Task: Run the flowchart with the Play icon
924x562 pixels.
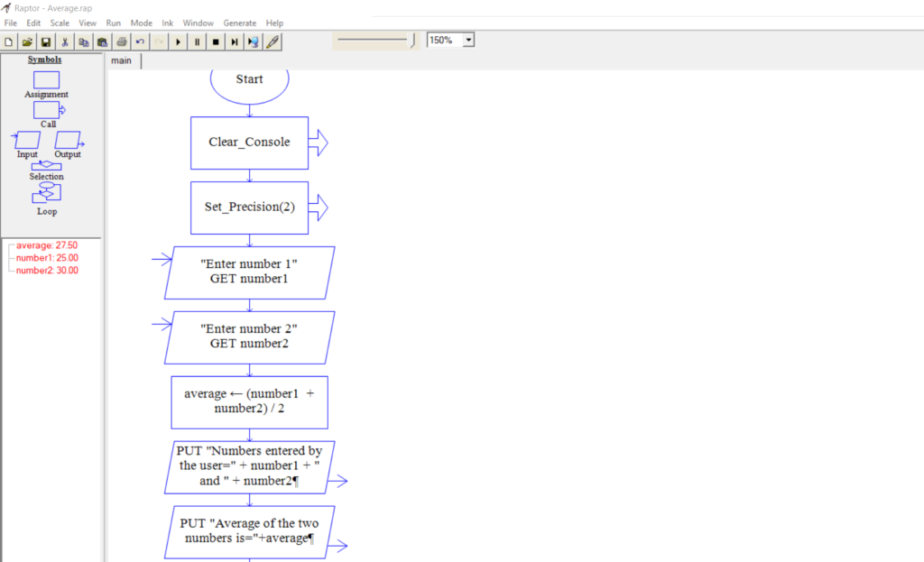Action: coord(178,41)
